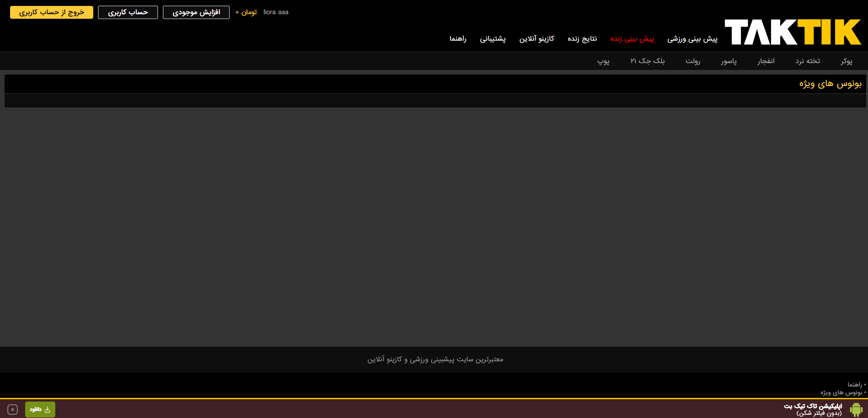Click the افزایش موجودی deposit button
868x418 pixels.
click(x=196, y=12)
